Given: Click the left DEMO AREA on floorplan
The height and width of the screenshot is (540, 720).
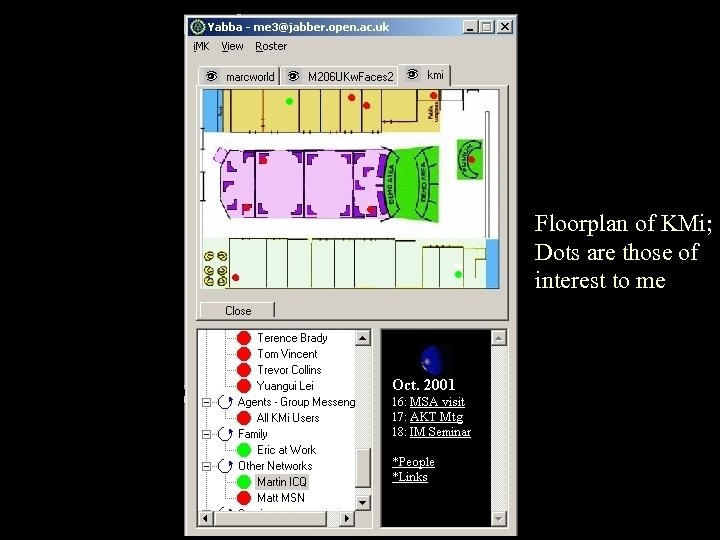Looking at the screenshot, I should (391, 184).
